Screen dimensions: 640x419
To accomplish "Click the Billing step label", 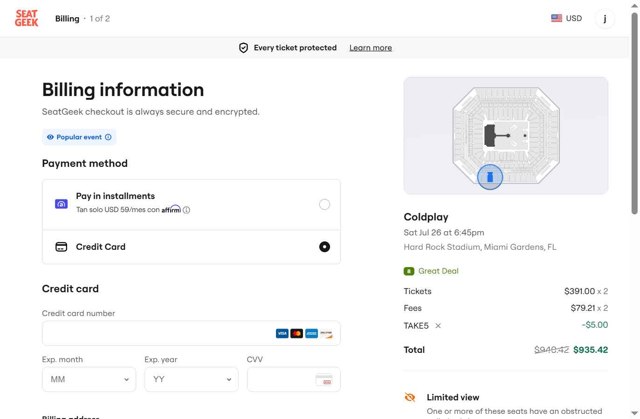I will click(67, 19).
